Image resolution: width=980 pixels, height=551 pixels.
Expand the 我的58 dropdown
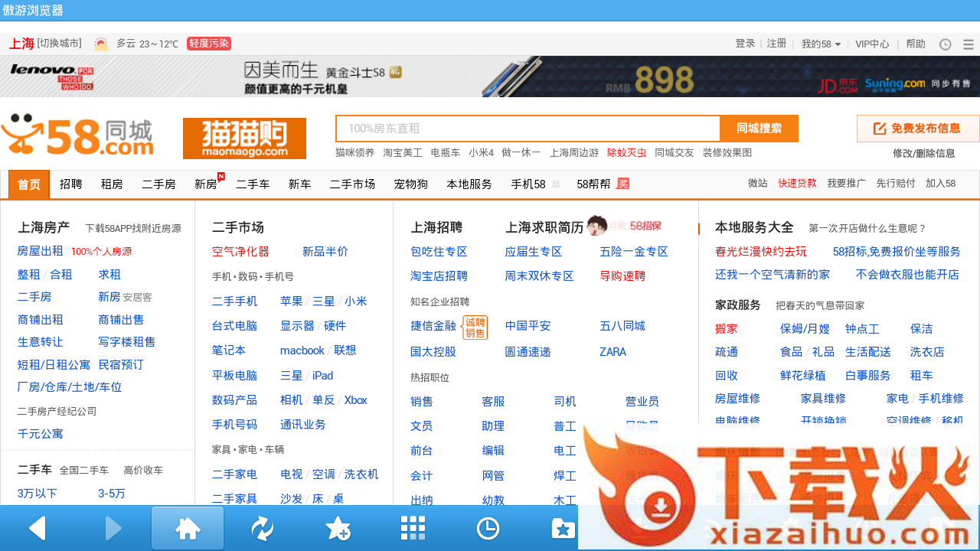click(821, 44)
